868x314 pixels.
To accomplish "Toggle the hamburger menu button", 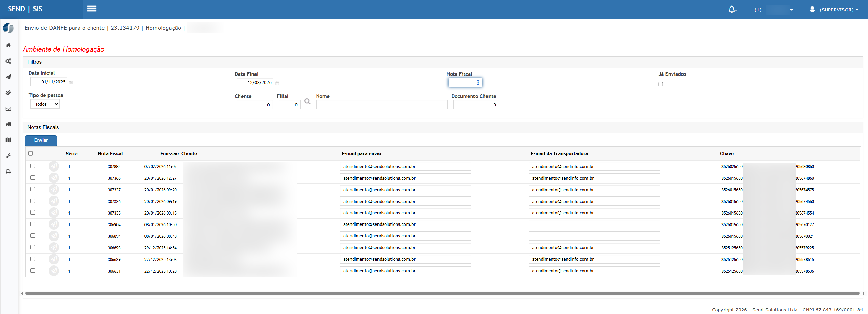I will point(92,9).
